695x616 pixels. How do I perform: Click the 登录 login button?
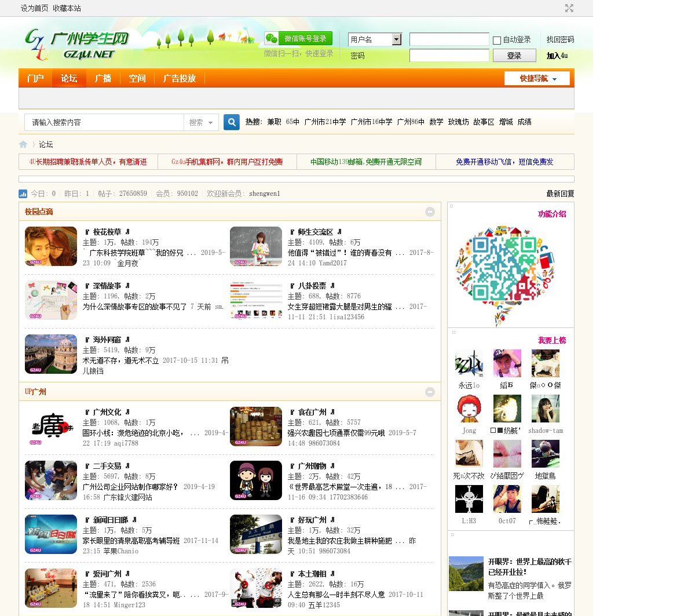[x=514, y=56]
